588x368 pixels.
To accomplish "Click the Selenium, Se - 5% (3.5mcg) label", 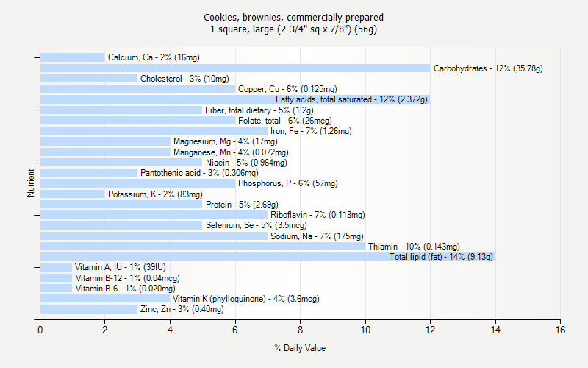I will 256,225.
